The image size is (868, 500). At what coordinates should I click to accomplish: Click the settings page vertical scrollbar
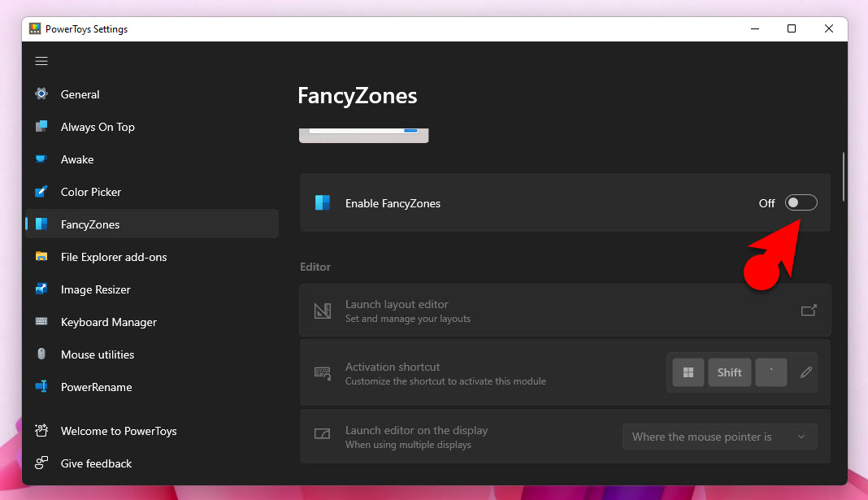(x=843, y=177)
